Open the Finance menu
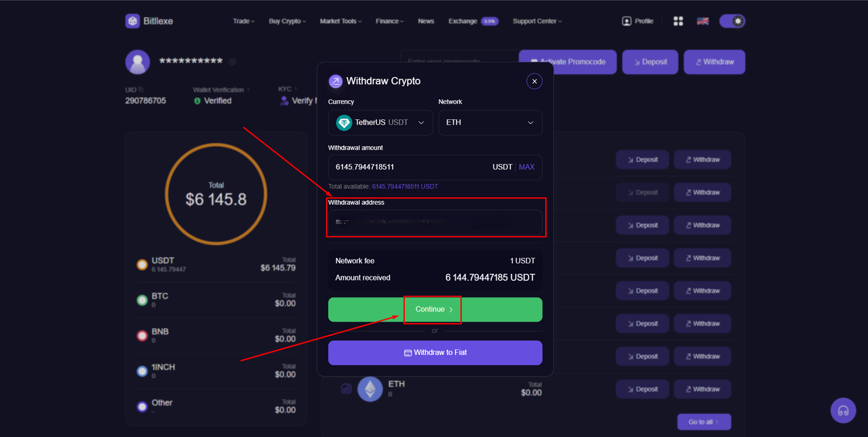The image size is (868, 437). click(390, 21)
